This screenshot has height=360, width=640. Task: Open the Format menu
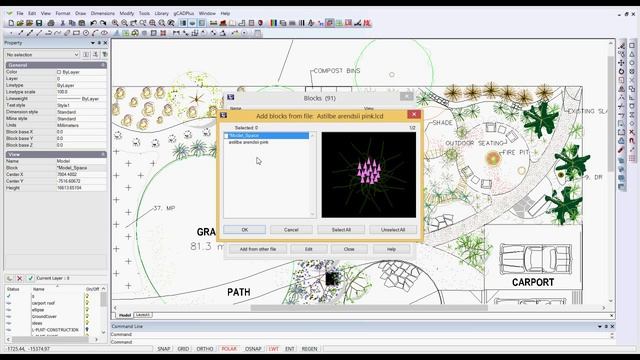pos(63,13)
